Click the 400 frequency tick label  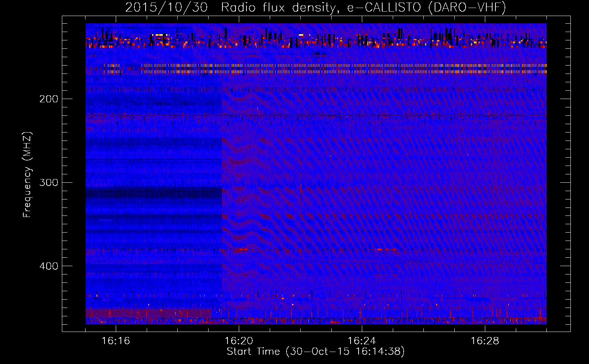click(x=49, y=266)
